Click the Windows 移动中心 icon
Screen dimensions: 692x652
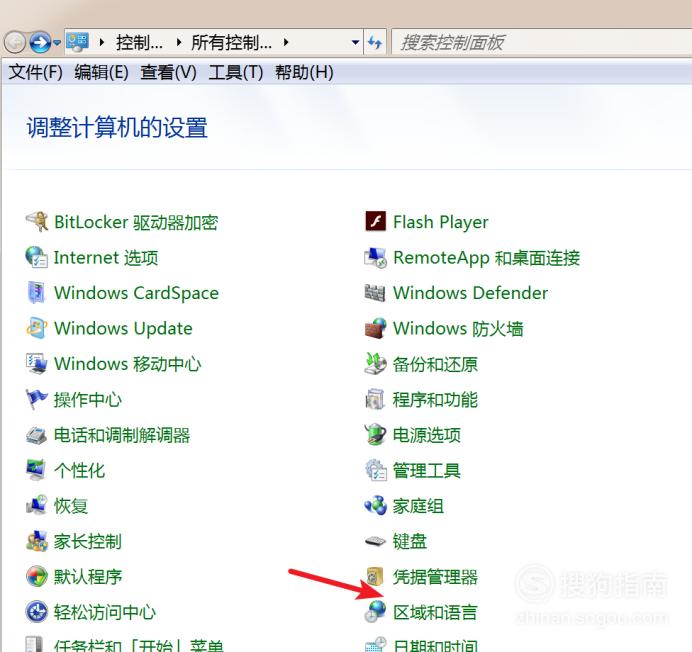pyautogui.click(x=37, y=364)
